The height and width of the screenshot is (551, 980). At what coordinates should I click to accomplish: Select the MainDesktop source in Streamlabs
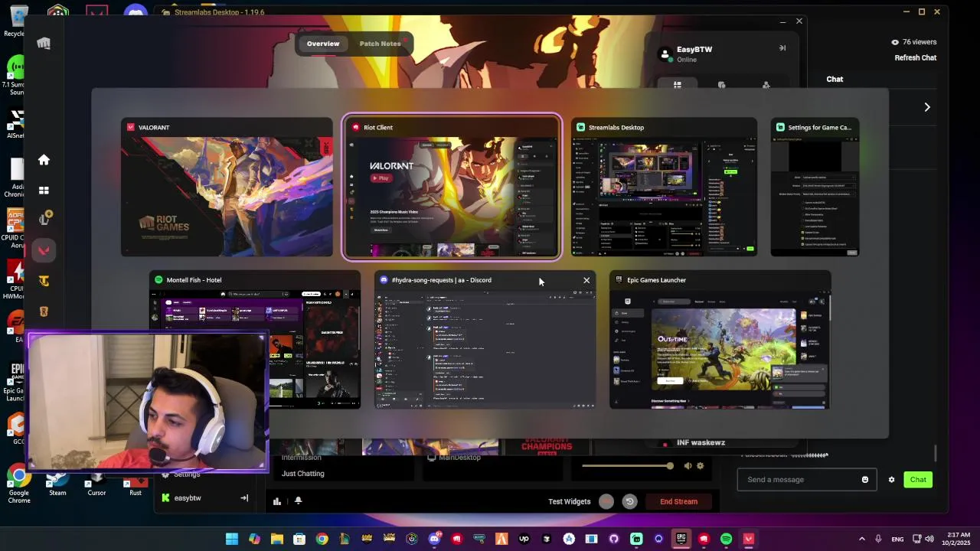point(459,458)
